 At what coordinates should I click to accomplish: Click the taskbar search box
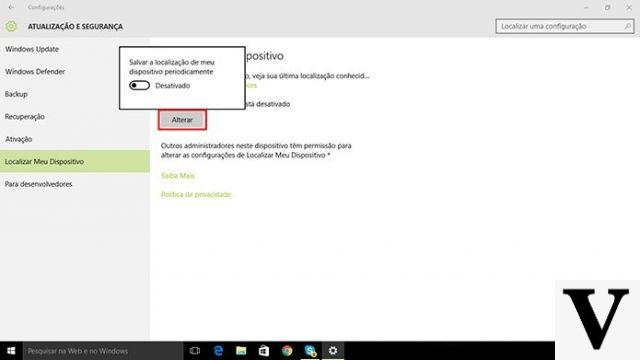pos(103,351)
